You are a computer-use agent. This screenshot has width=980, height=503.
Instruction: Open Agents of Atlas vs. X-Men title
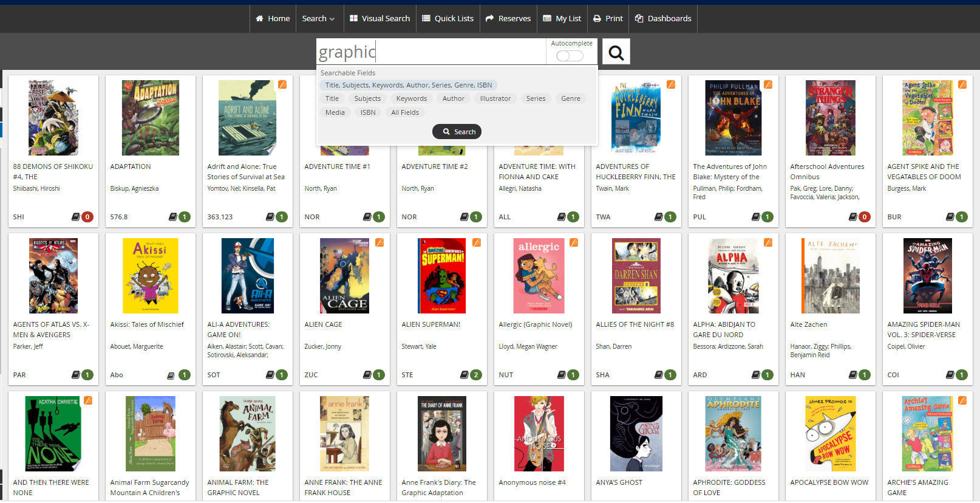[x=52, y=329]
